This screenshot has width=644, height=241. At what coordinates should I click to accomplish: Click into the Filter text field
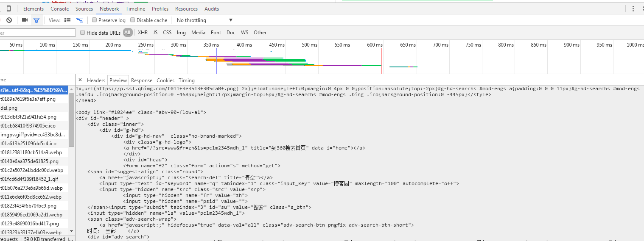[38, 33]
